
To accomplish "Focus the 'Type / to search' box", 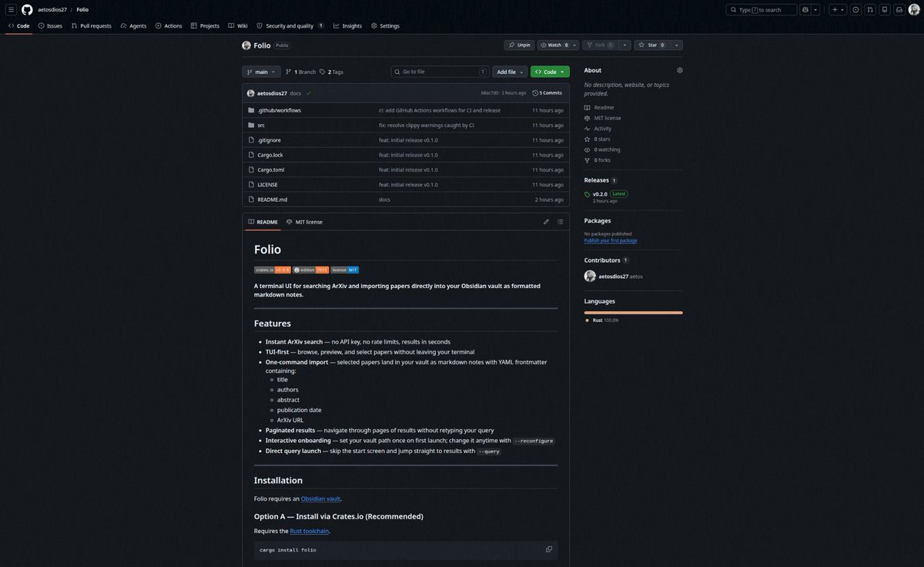I will pos(761,9).
